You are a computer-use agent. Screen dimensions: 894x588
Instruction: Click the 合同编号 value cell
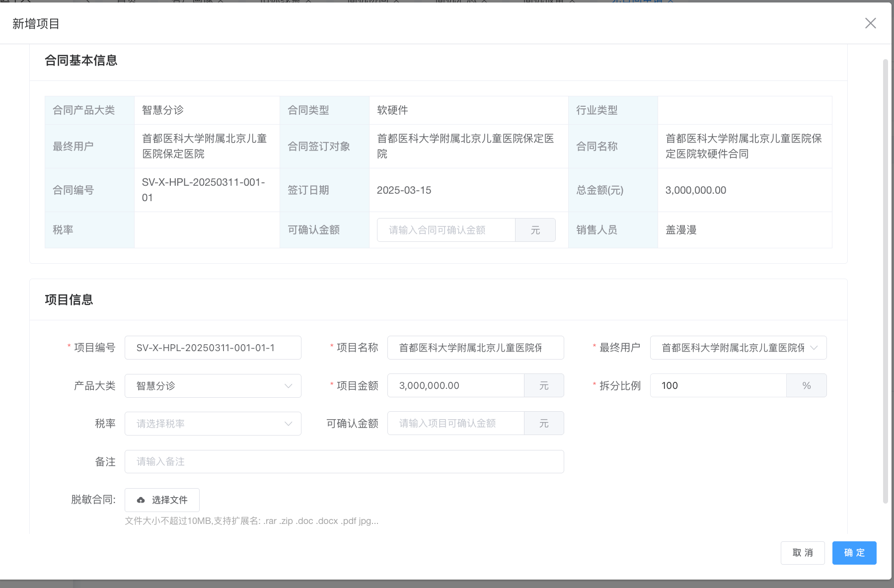(x=207, y=190)
